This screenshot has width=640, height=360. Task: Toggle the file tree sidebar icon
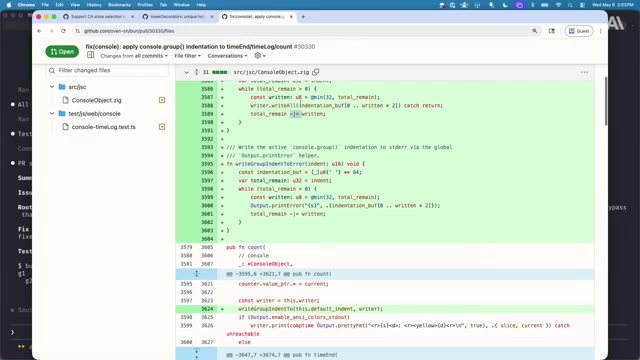[x=91, y=55]
